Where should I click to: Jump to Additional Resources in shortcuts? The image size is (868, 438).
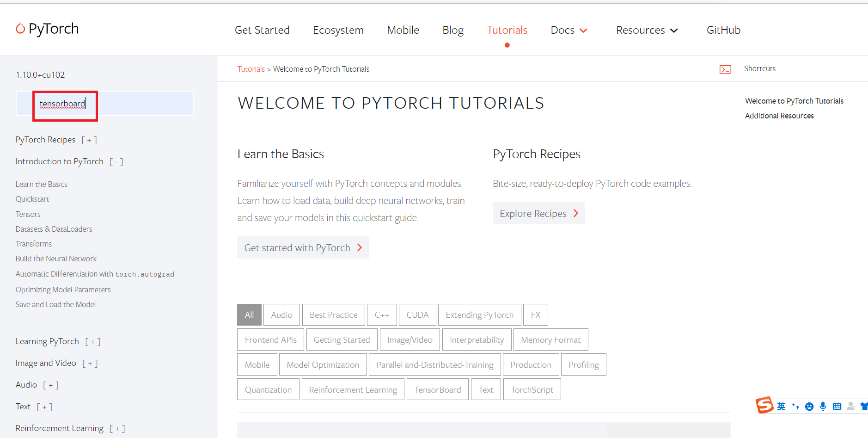[779, 116]
